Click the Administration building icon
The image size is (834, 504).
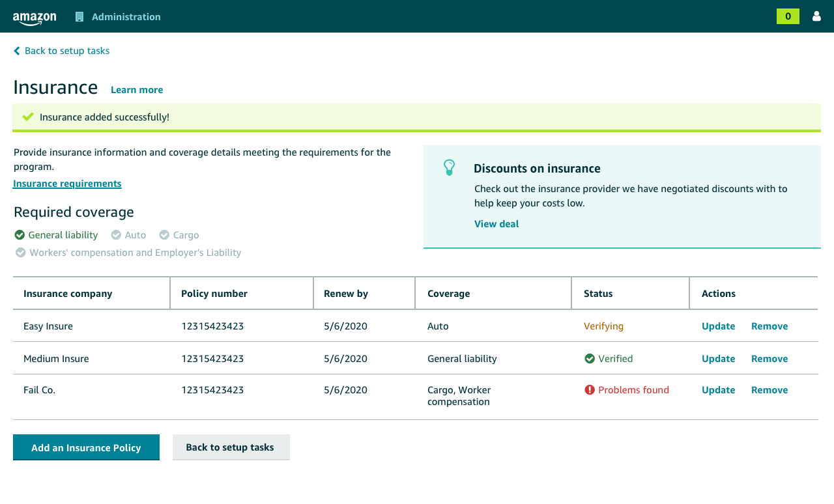click(79, 17)
